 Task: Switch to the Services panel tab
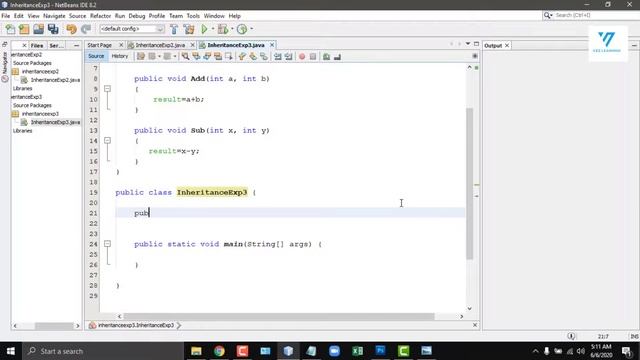click(x=56, y=46)
